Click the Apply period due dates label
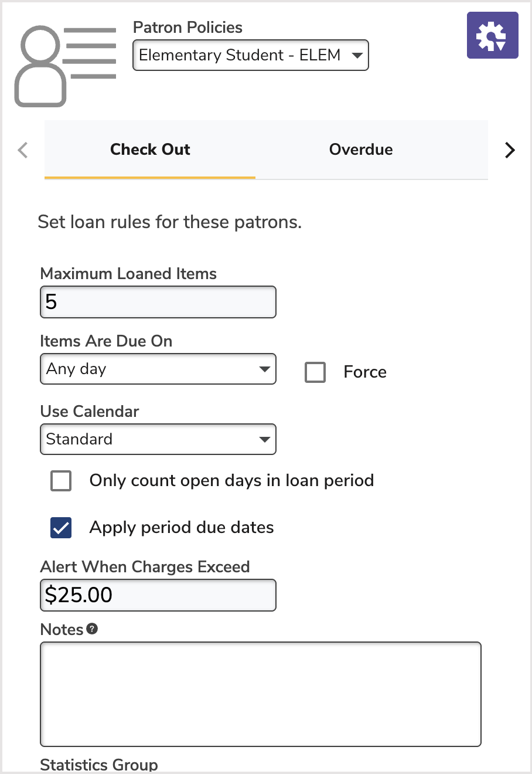This screenshot has width=532, height=774. click(x=182, y=528)
